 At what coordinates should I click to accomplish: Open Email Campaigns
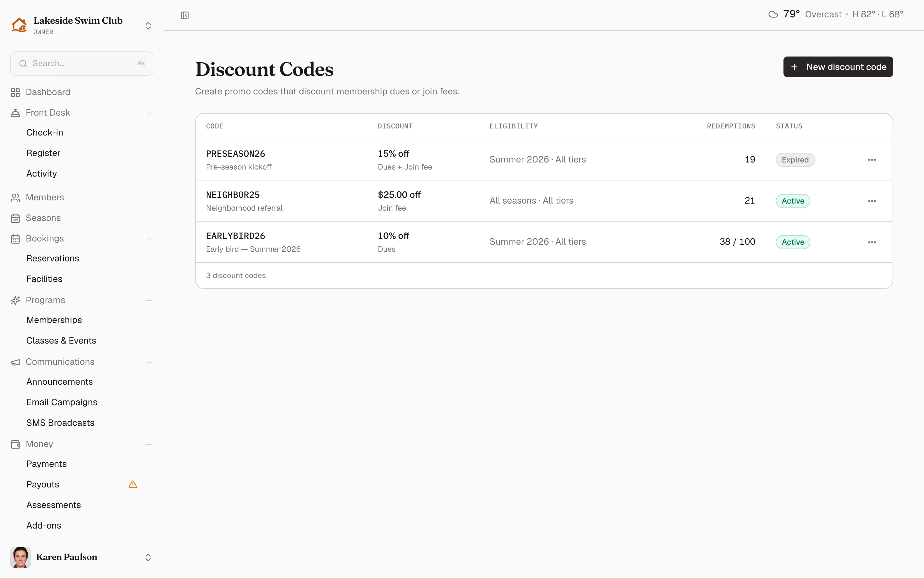click(62, 402)
